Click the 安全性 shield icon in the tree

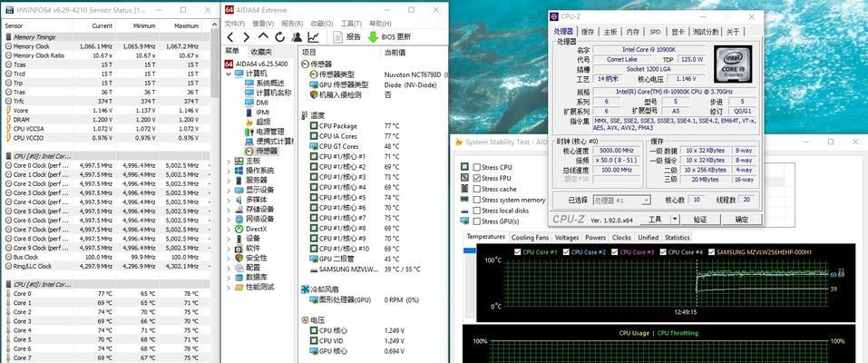click(x=239, y=258)
